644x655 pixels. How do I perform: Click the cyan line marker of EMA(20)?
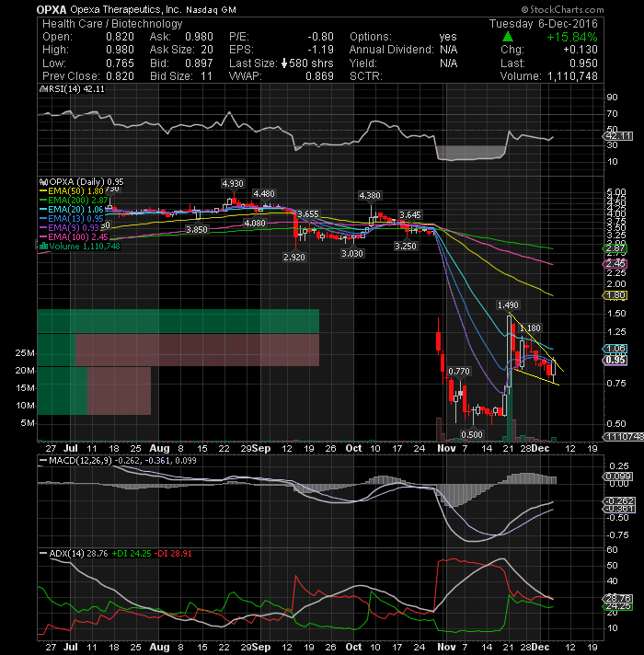[43, 210]
